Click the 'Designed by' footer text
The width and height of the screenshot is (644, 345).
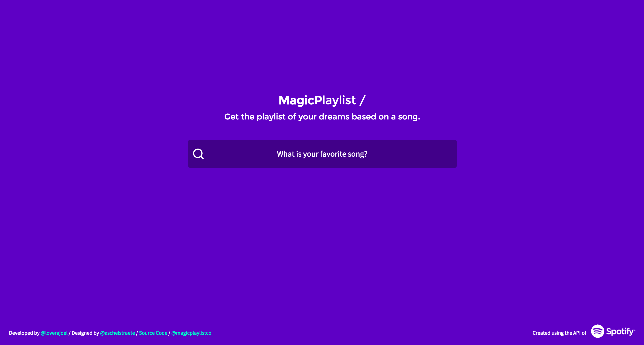[x=85, y=333]
